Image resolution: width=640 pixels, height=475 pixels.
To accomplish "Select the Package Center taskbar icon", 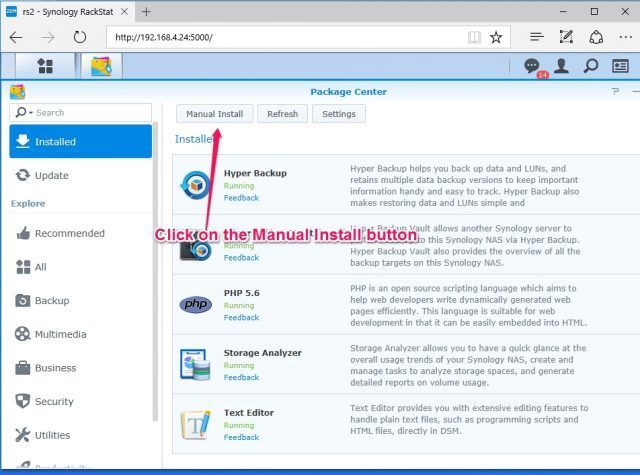I will pos(101,66).
